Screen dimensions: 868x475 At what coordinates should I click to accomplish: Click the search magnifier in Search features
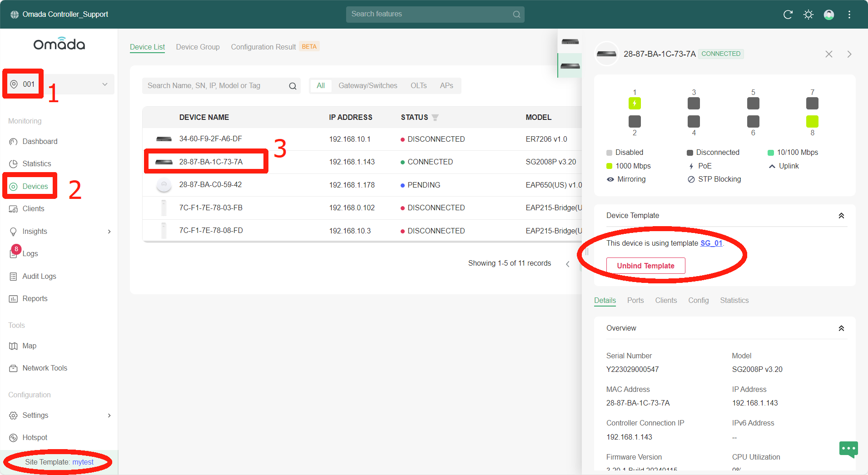tap(516, 15)
